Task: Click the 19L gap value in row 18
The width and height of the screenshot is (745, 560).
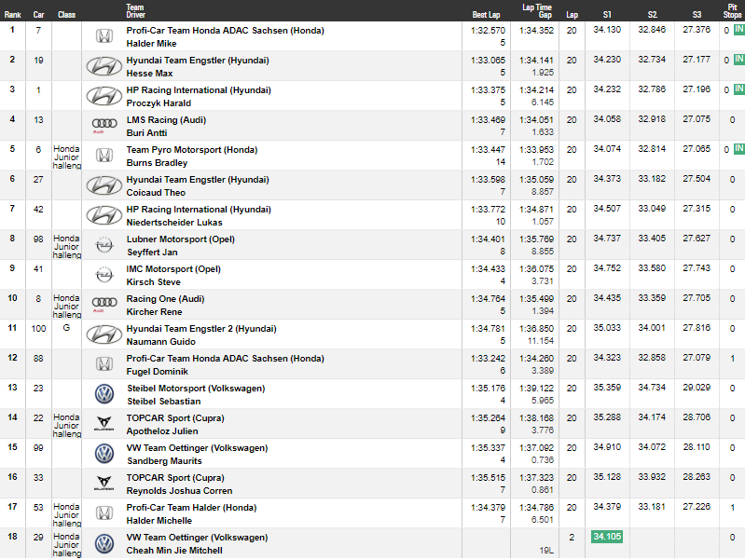Action: (x=546, y=551)
